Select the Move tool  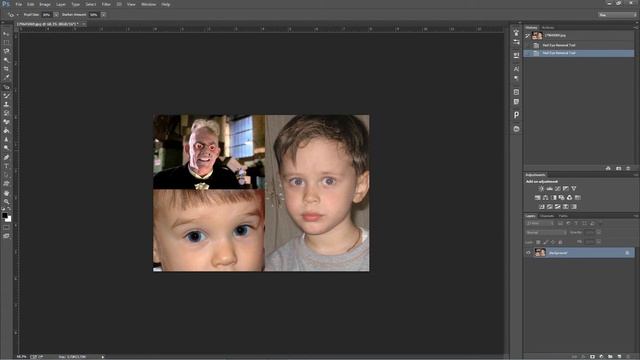click(x=6, y=34)
